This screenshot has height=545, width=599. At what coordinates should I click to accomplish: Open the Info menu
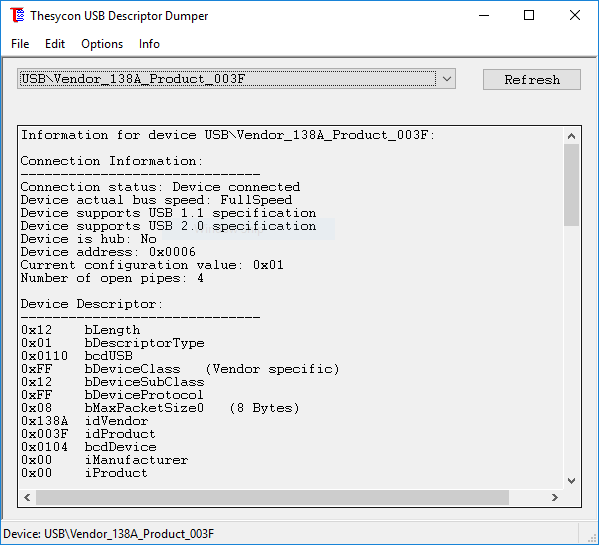(x=149, y=44)
